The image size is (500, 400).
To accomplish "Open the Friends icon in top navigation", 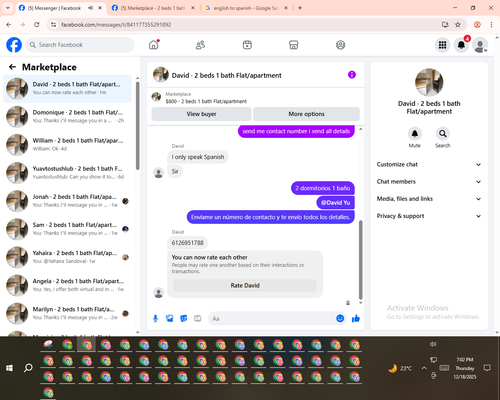I will (200, 45).
